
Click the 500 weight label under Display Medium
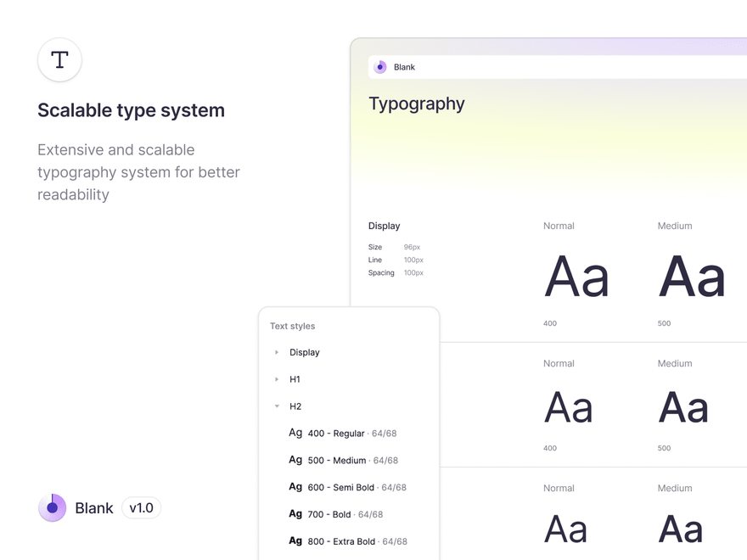(x=664, y=323)
